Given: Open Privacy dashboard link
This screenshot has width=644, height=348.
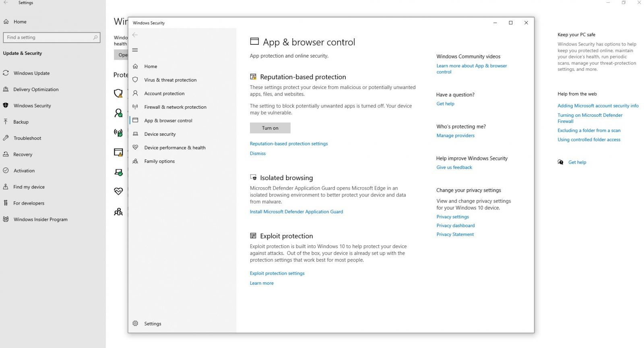Looking at the screenshot, I should click(x=455, y=226).
